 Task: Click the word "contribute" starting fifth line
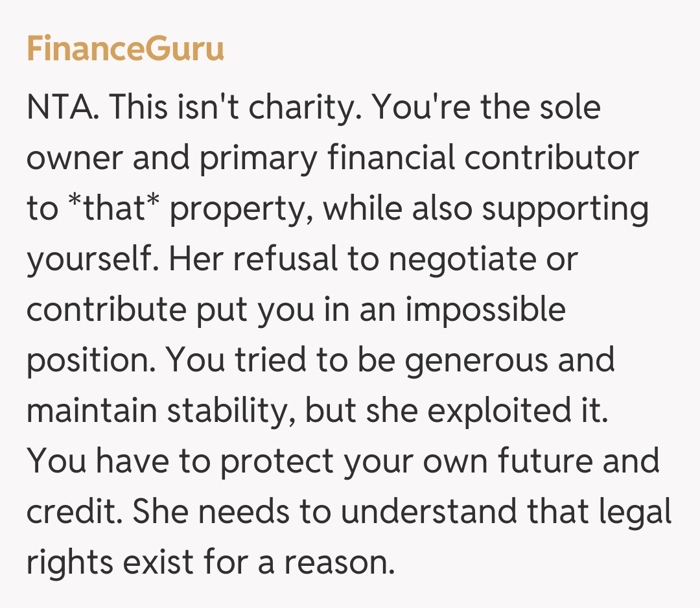[x=106, y=310]
